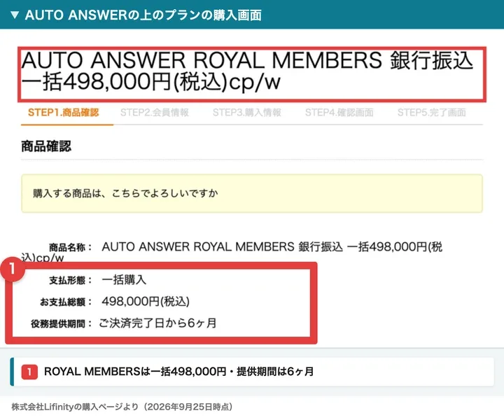The width and height of the screenshot is (504, 420).
Task: Click the amount 498,000円(税込) beside お支払総額
Action: pyautogui.click(x=146, y=302)
